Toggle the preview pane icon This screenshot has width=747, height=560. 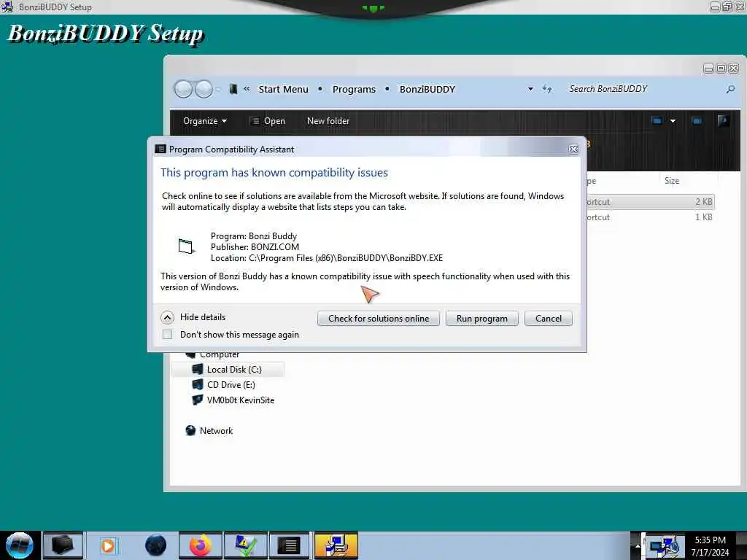point(697,121)
